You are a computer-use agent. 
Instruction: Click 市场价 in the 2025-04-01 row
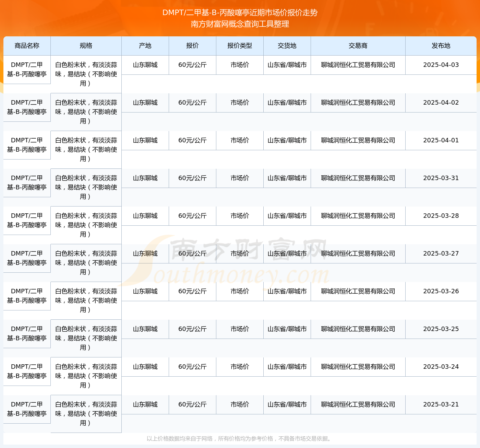[x=240, y=140]
